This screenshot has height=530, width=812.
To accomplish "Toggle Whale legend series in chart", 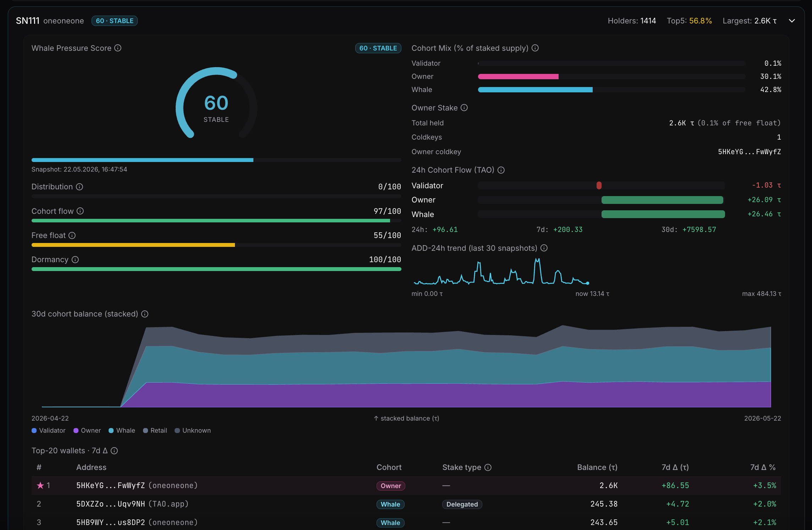I will 122,431.
